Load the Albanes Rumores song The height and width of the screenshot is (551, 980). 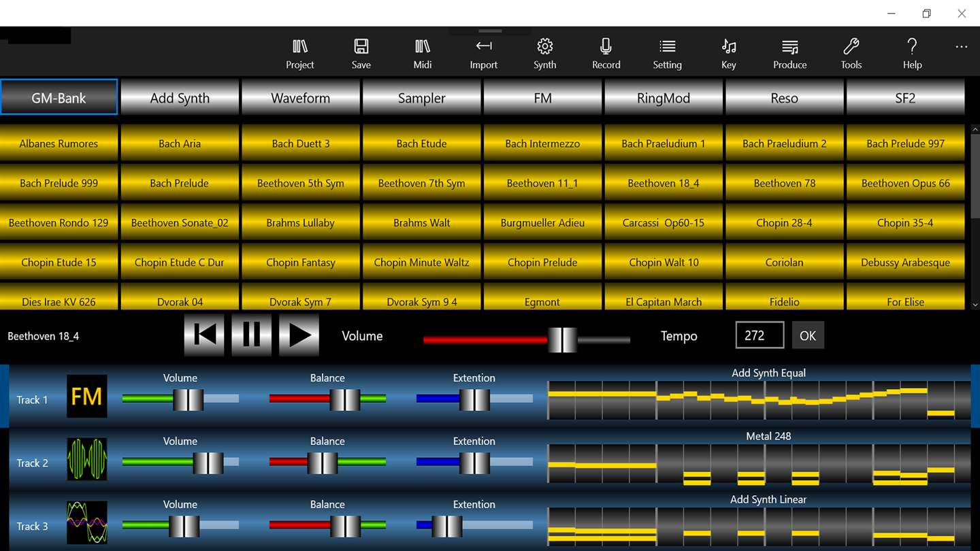point(59,143)
